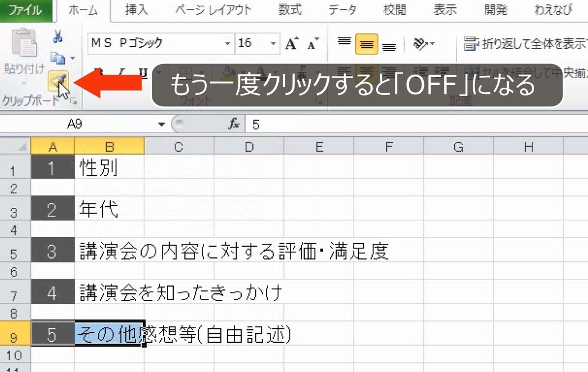Switch to the データ tab

(x=342, y=10)
